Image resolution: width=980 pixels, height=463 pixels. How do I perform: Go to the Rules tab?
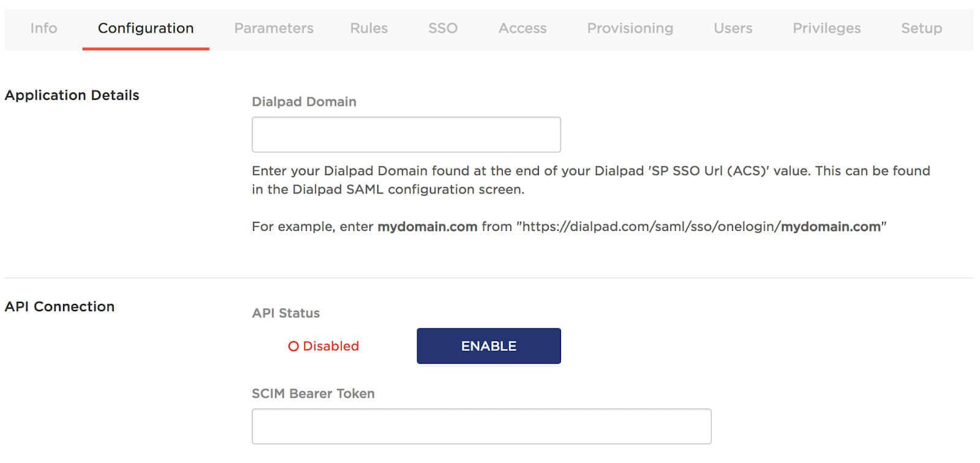click(369, 28)
